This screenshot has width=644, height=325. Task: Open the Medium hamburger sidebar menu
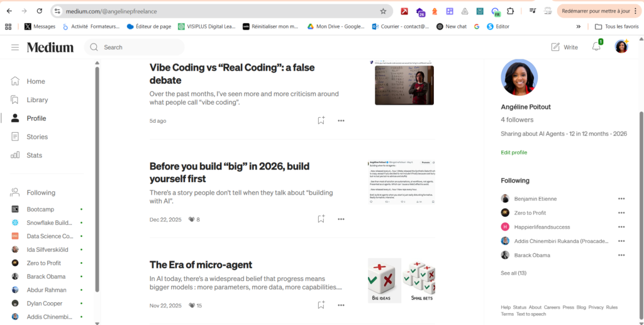pos(15,47)
